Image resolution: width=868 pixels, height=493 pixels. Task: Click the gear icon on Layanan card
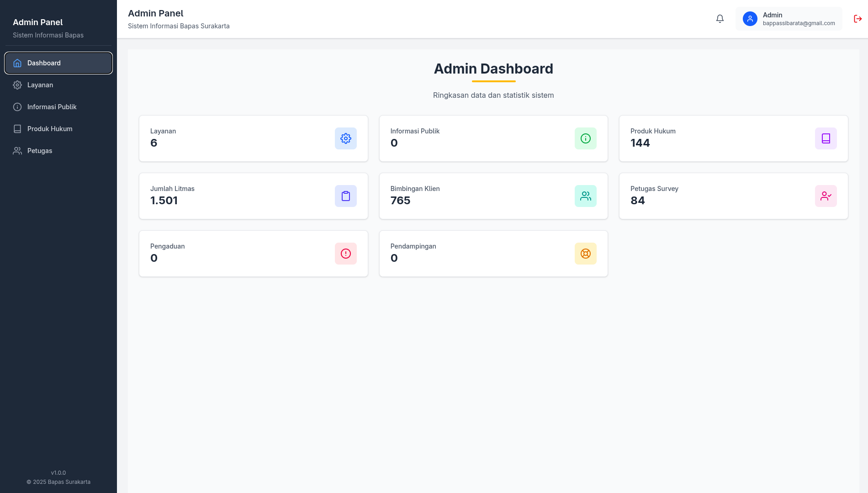pyautogui.click(x=346, y=138)
